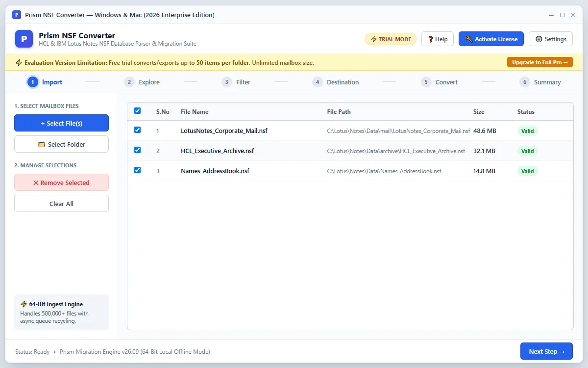The image size is (588, 368).
Task: Select file name Names_AddressBook.nsf
Action: [x=215, y=171]
